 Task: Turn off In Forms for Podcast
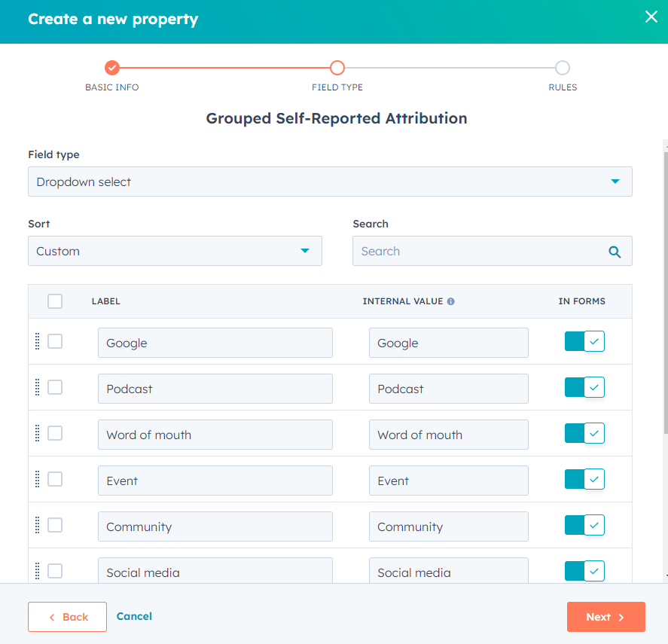pos(584,387)
